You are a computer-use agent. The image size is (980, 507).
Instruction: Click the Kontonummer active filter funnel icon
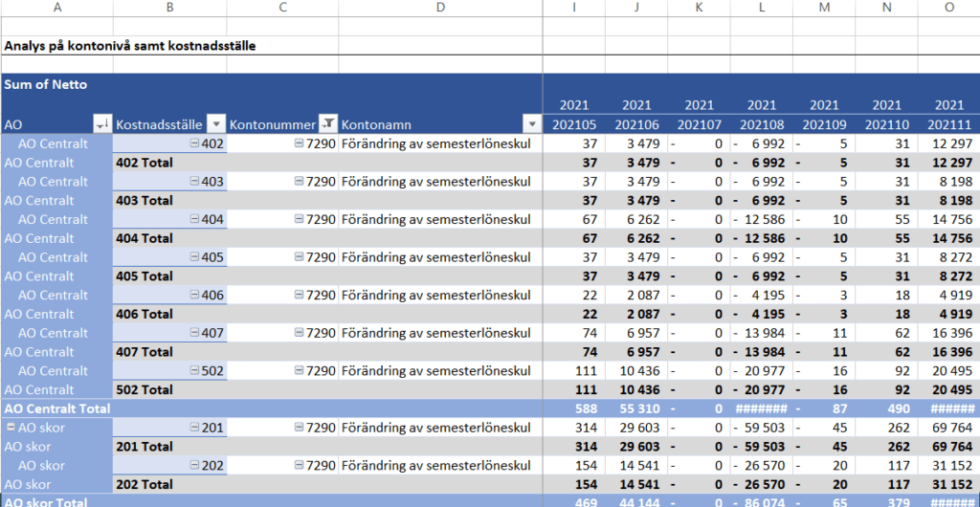(327, 124)
